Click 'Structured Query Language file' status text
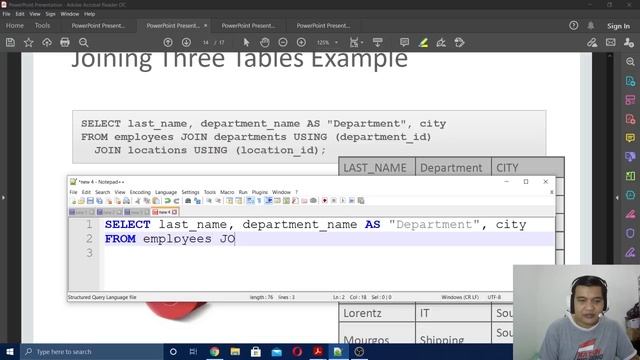The height and width of the screenshot is (360, 640). point(102,297)
